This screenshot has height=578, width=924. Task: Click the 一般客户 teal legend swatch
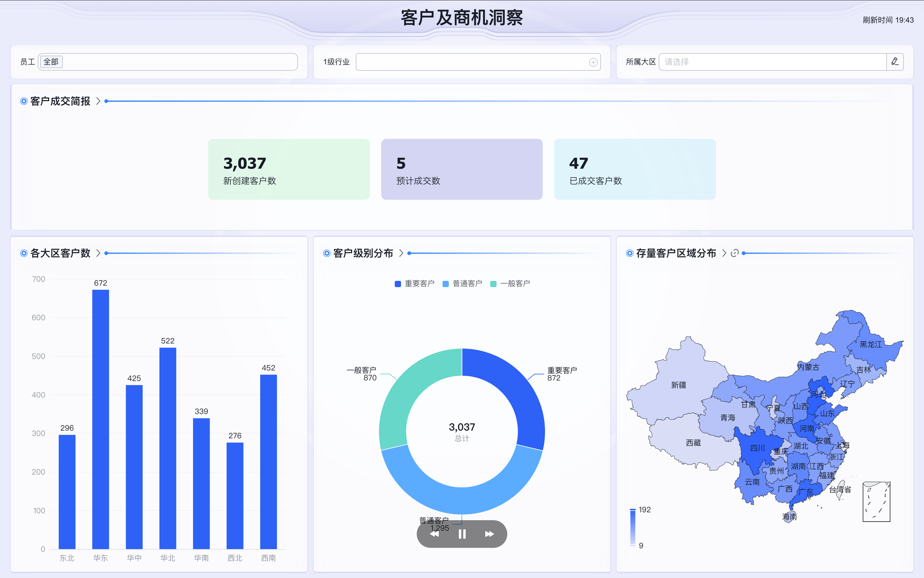(493, 284)
